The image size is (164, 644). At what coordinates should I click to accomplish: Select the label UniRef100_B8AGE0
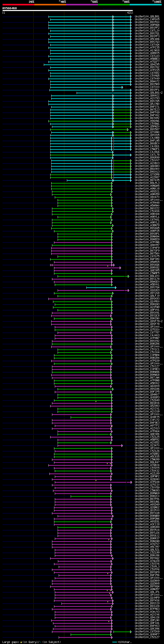click(x=147, y=282)
